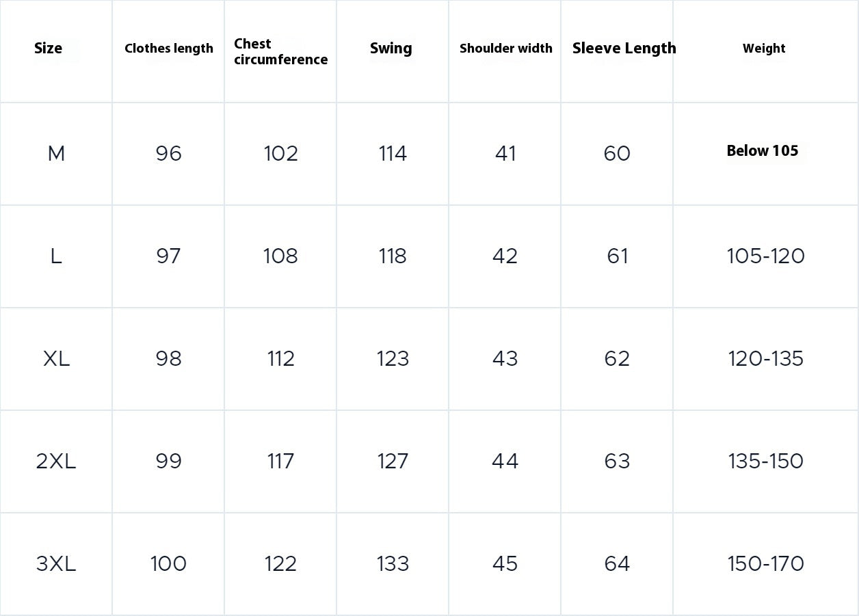The height and width of the screenshot is (616, 859).
Task: Click the L size row label
Action: pos(56,256)
